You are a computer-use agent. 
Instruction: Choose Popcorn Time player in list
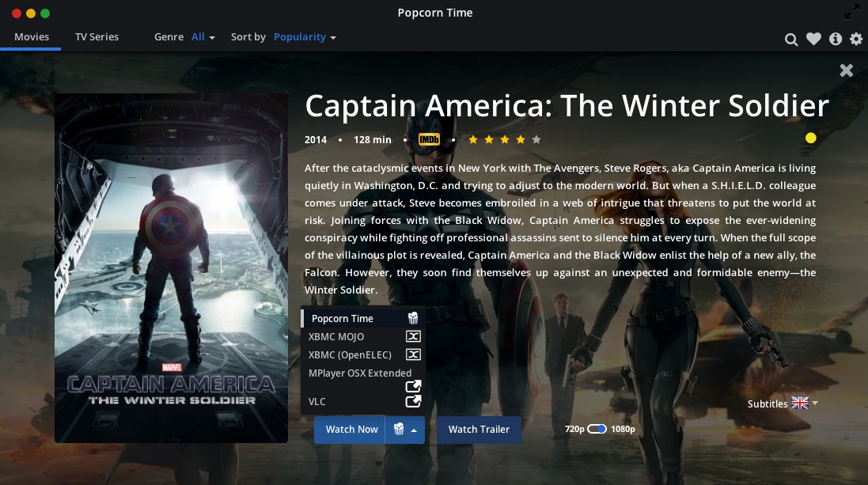point(363,318)
